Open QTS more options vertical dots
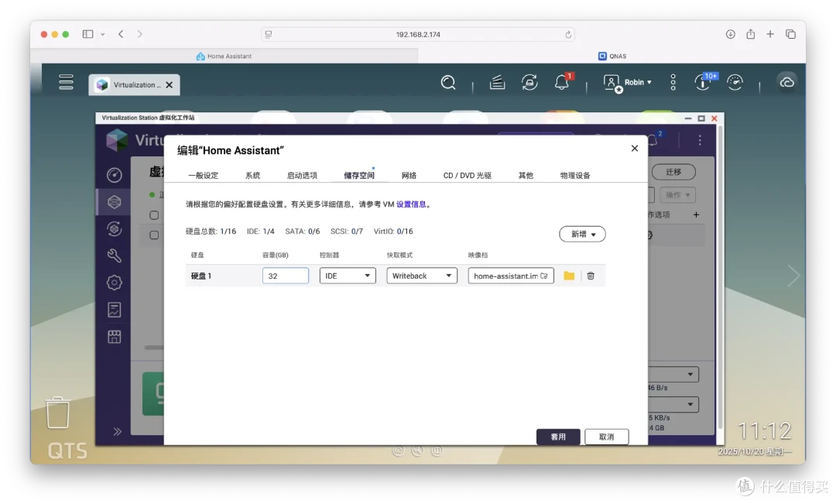836x504 pixels. (x=673, y=82)
